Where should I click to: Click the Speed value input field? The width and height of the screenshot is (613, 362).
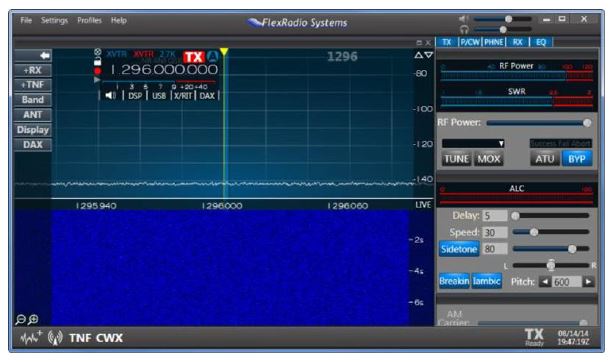coord(495,233)
